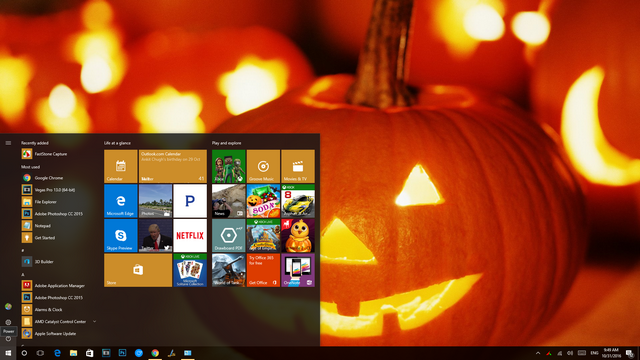Open the taskbar clock and date
This screenshot has height=360, width=640.
tap(611, 353)
